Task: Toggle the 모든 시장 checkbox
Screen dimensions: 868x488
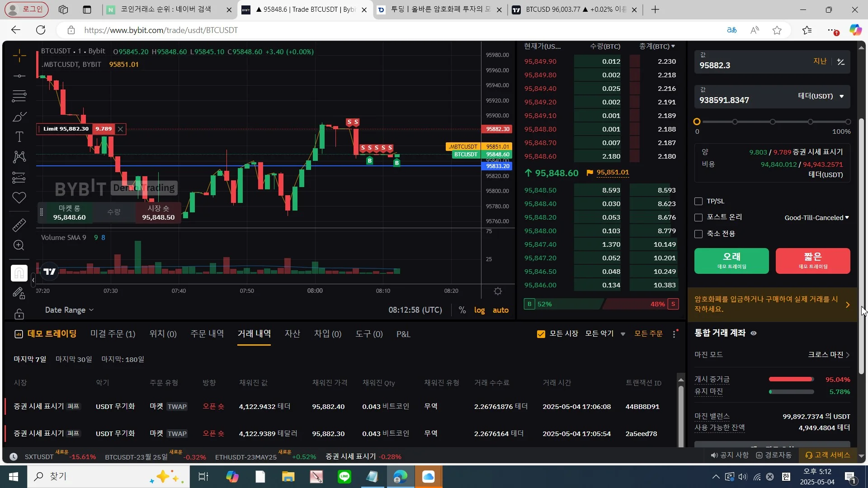Action: [x=541, y=334]
